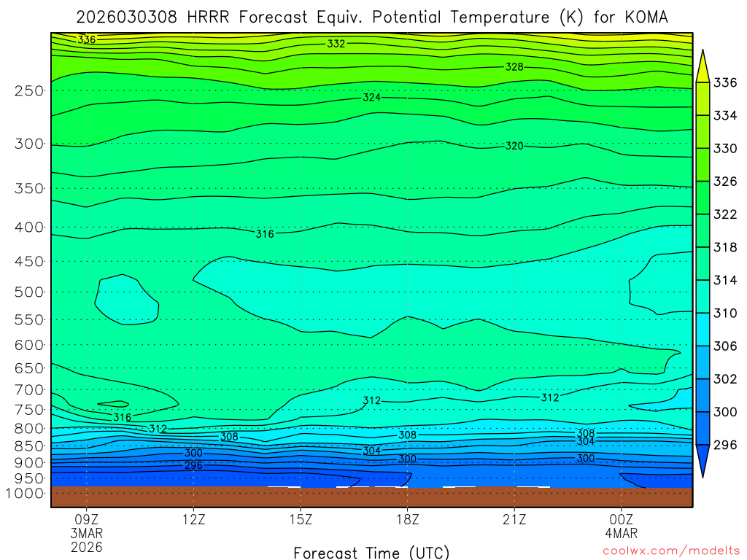Click the 18Z time axis label
The width and height of the screenshot is (747, 560).
point(407,519)
